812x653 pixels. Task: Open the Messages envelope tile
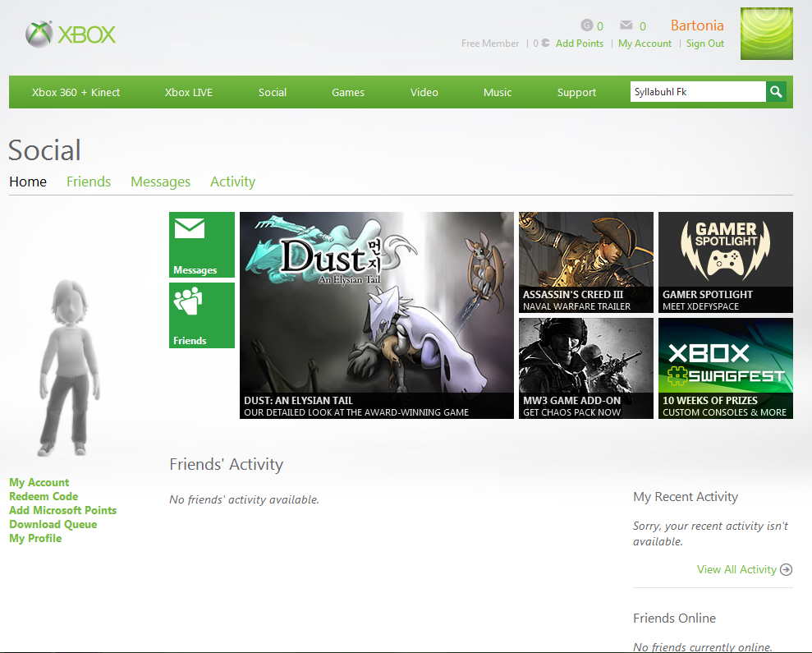click(x=202, y=245)
